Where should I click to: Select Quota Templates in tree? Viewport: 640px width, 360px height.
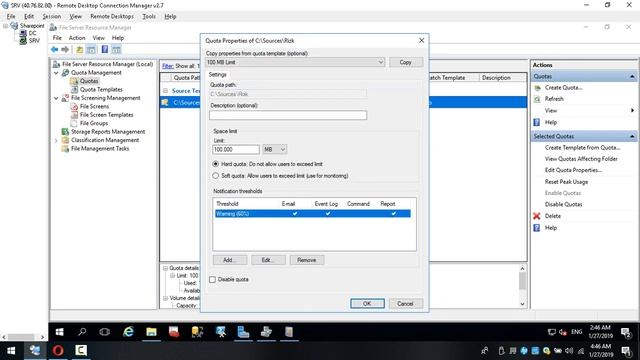101,89
